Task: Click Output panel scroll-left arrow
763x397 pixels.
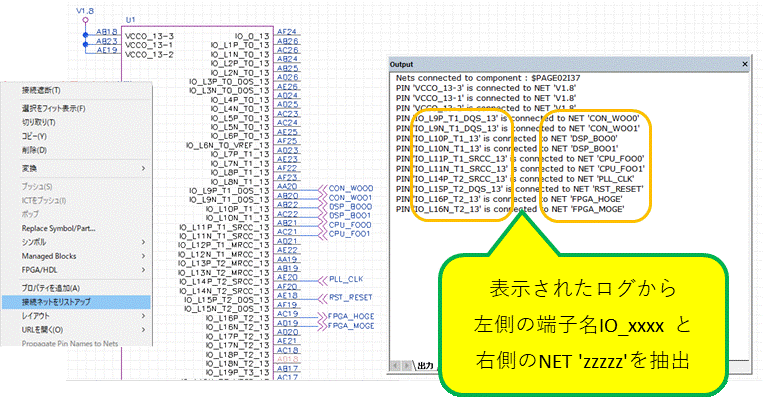Action: point(396,366)
